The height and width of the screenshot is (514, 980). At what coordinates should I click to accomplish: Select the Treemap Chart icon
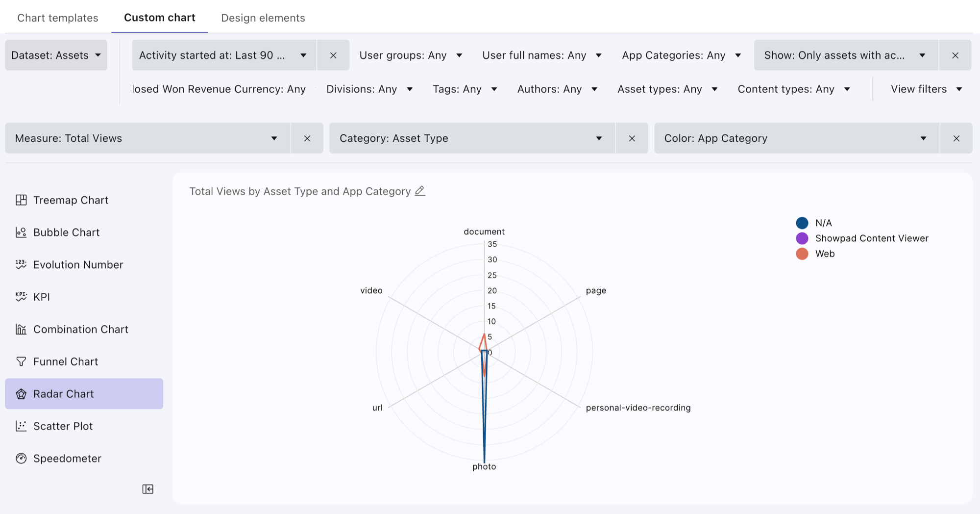click(21, 200)
